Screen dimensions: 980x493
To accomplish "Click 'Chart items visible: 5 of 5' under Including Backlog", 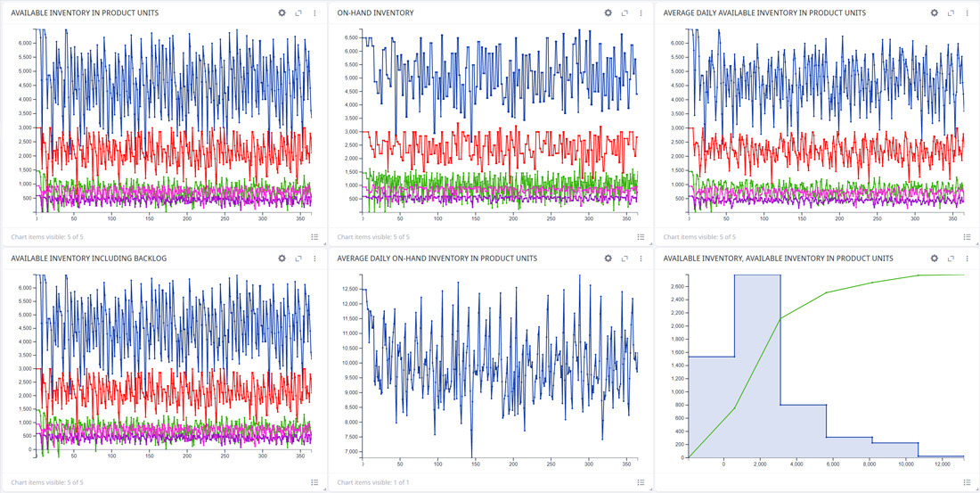I will [47, 482].
